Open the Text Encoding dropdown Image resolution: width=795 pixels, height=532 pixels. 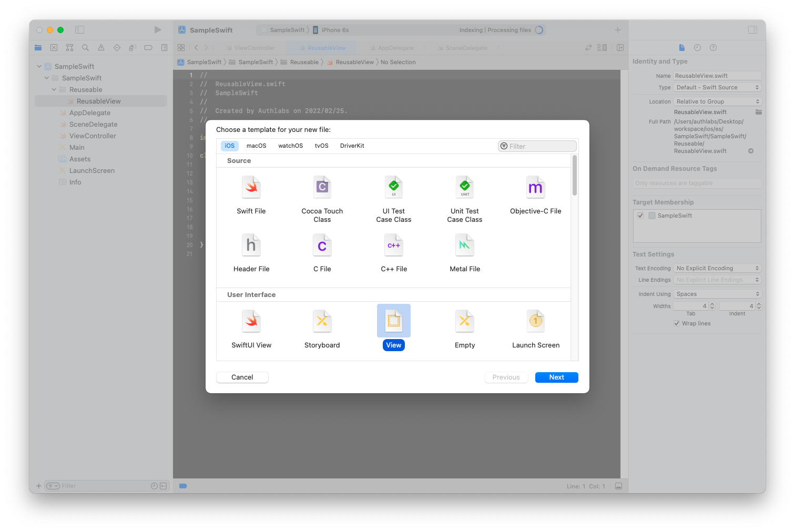(717, 268)
